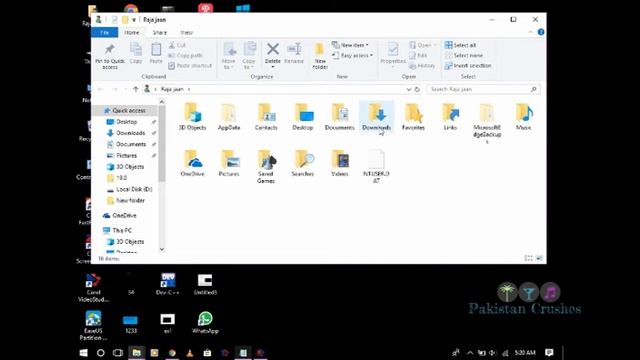Click the Paste ribbon button

[x=156, y=53]
